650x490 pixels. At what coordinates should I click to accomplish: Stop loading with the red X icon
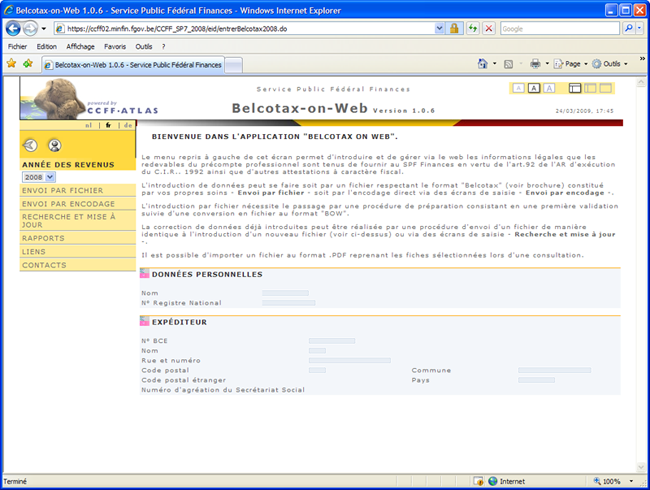(x=489, y=29)
